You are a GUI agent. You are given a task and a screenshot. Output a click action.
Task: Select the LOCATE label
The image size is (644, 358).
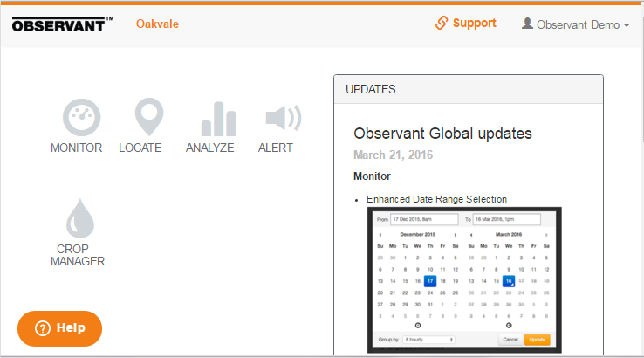click(140, 148)
